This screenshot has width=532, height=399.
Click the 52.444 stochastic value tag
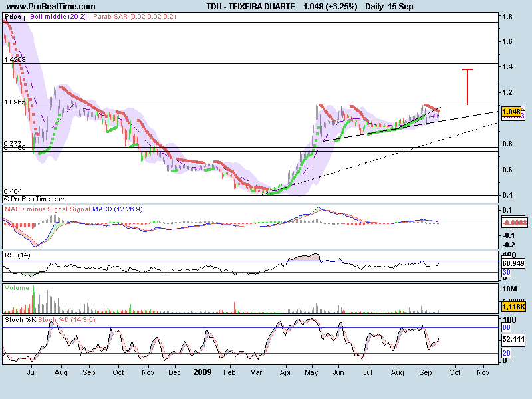(x=513, y=339)
